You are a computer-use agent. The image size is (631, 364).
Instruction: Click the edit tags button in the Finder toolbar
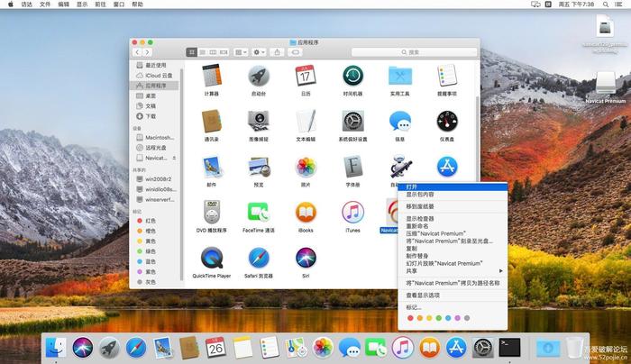(296, 52)
